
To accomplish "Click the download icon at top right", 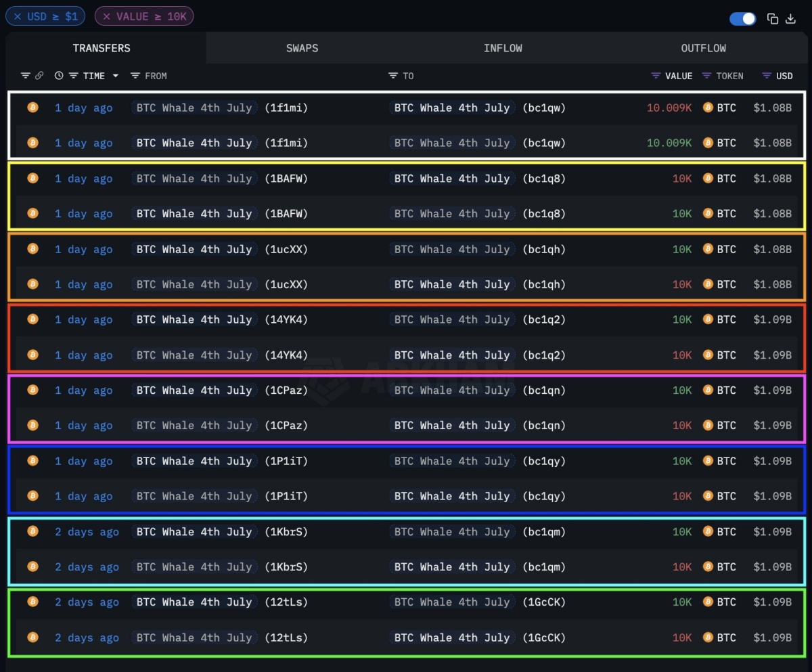I will point(790,19).
